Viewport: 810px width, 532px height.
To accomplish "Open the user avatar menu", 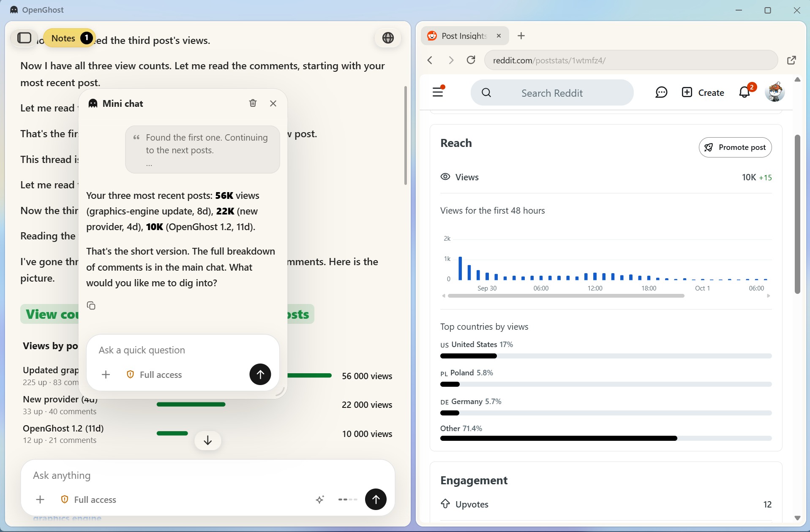I will [x=775, y=92].
